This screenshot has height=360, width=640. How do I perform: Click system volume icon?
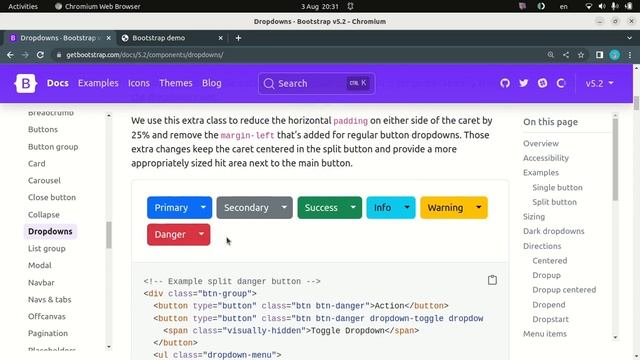click(602, 6)
